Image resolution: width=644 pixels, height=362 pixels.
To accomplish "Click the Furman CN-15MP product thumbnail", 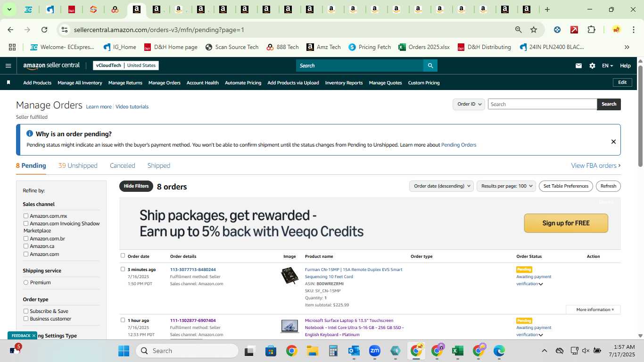I will pos(289,275).
